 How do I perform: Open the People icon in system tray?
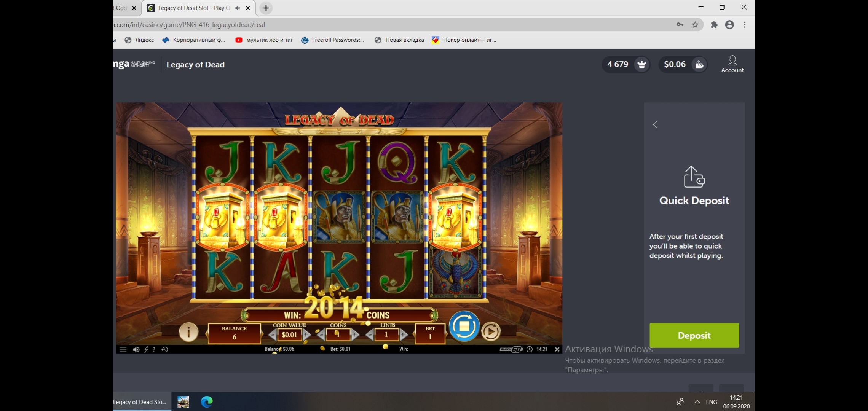[680, 402]
